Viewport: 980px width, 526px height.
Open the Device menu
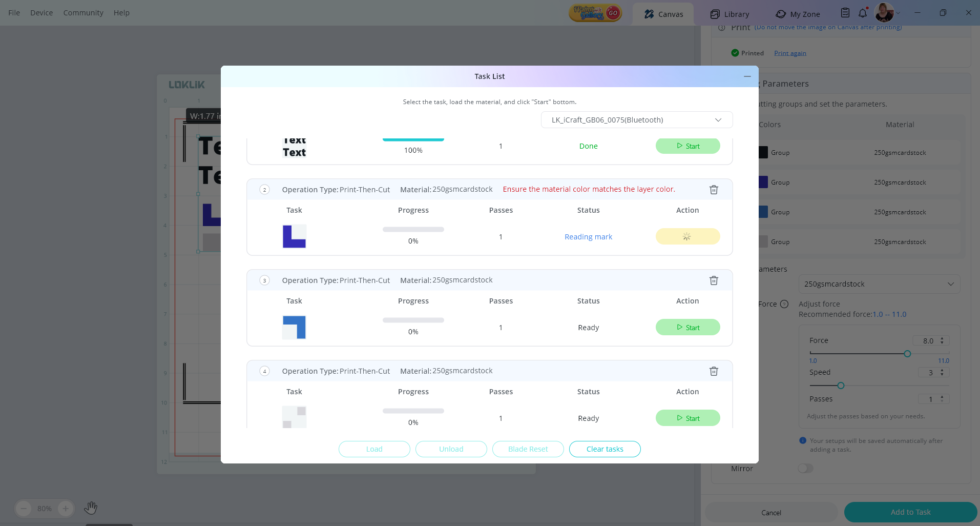pyautogui.click(x=41, y=13)
